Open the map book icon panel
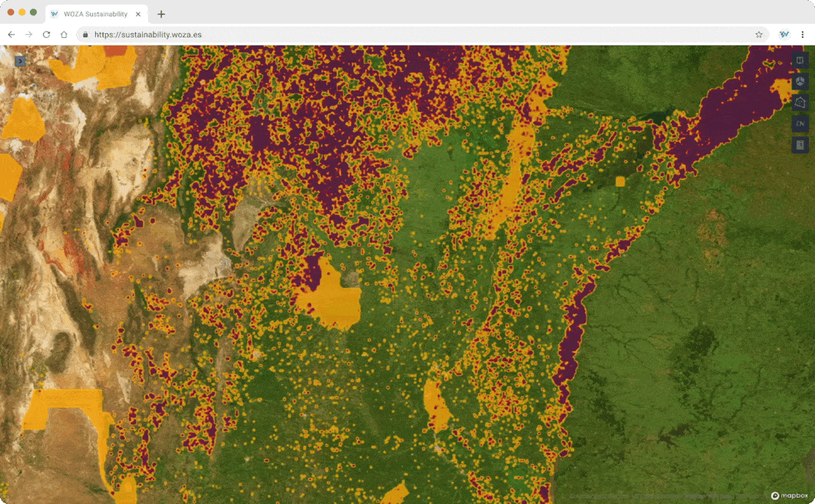 pyautogui.click(x=800, y=60)
